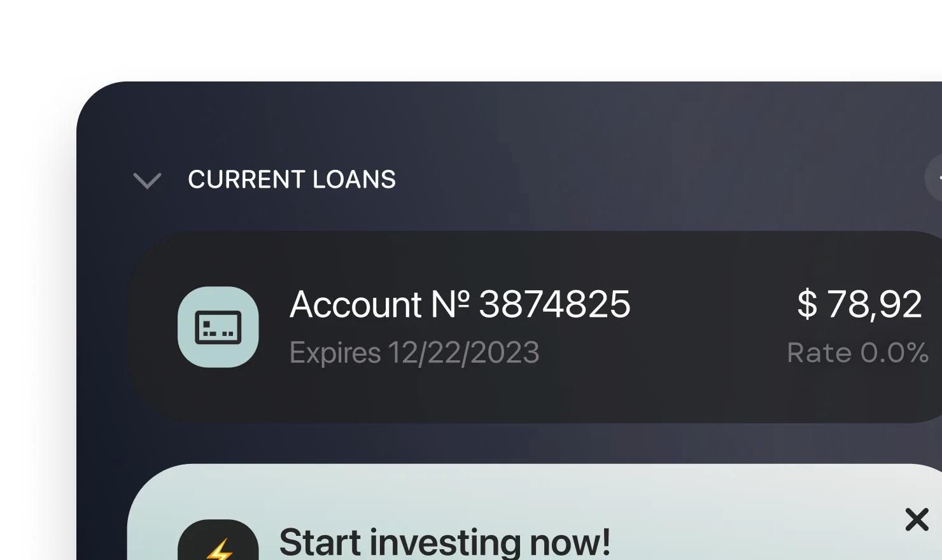
Task: Dismiss the investing banner with the X
Action: click(x=917, y=520)
